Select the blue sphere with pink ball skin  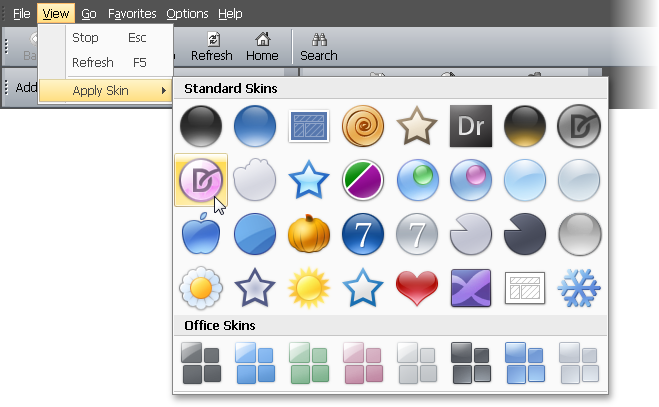tap(471, 180)
